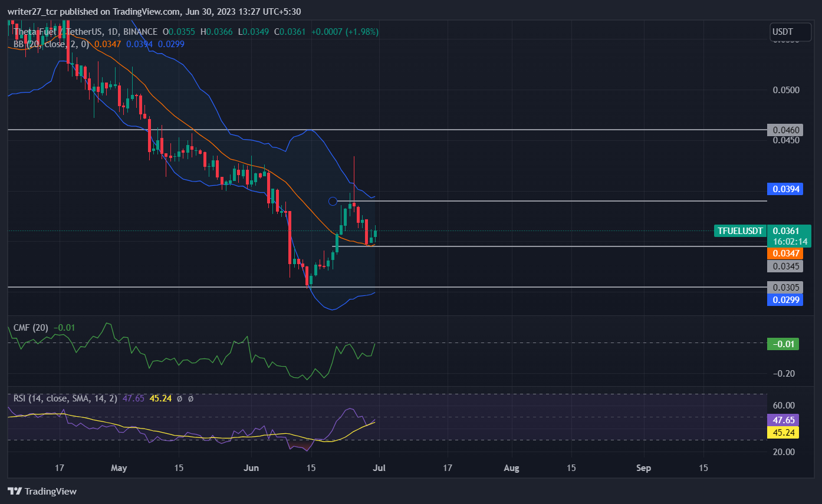Click the May label on time axis
The image size is (822, 504).
click(119, 468)
